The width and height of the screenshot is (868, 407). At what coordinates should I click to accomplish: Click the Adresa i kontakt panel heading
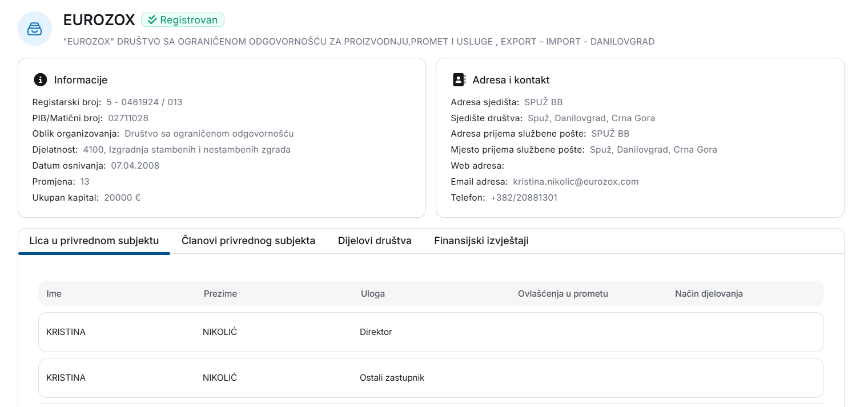point(511,80)
